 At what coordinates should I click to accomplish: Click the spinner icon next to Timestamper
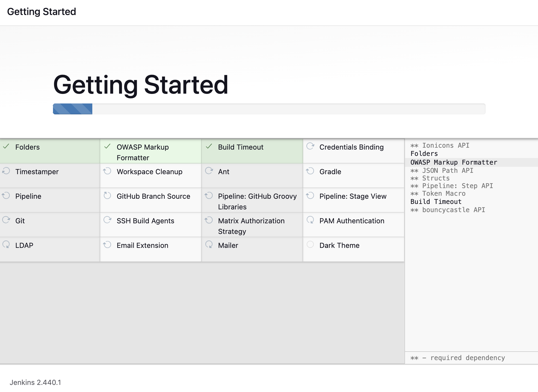point(6,171)
